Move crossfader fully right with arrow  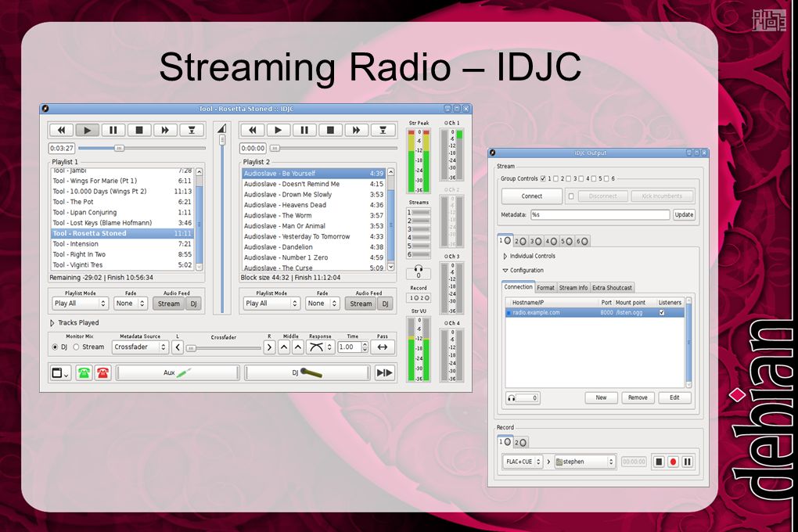pos(269,347)
